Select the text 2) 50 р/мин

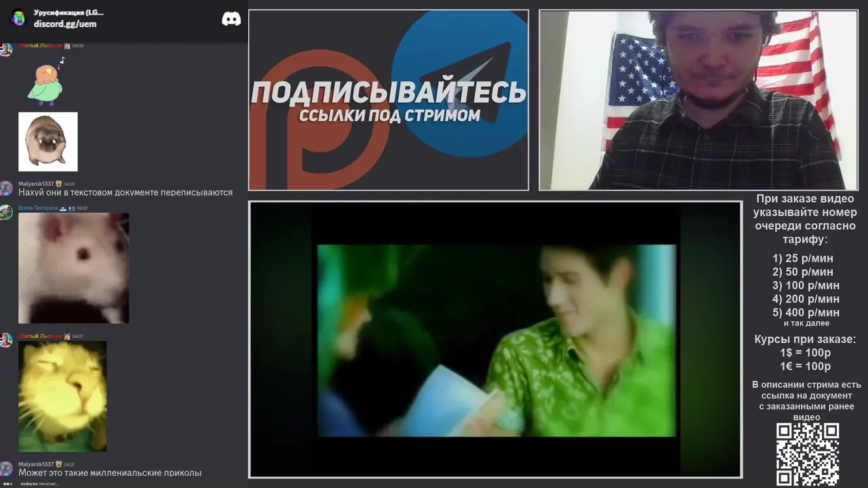(x=803, y=272)
